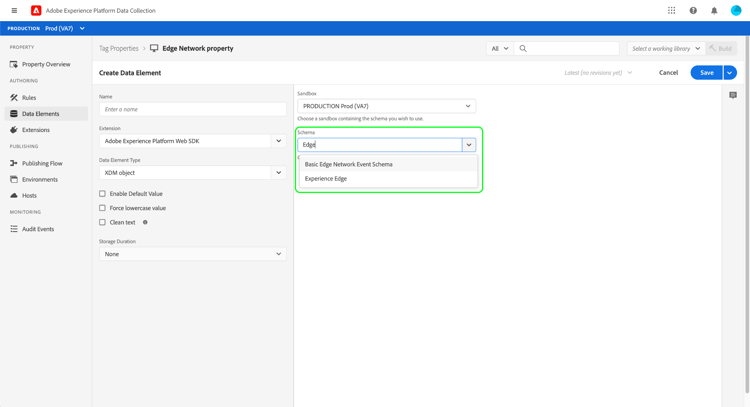Choose Experience Edge schema option
This screenshot has width=750, height=407.
[x=326, y=179]
